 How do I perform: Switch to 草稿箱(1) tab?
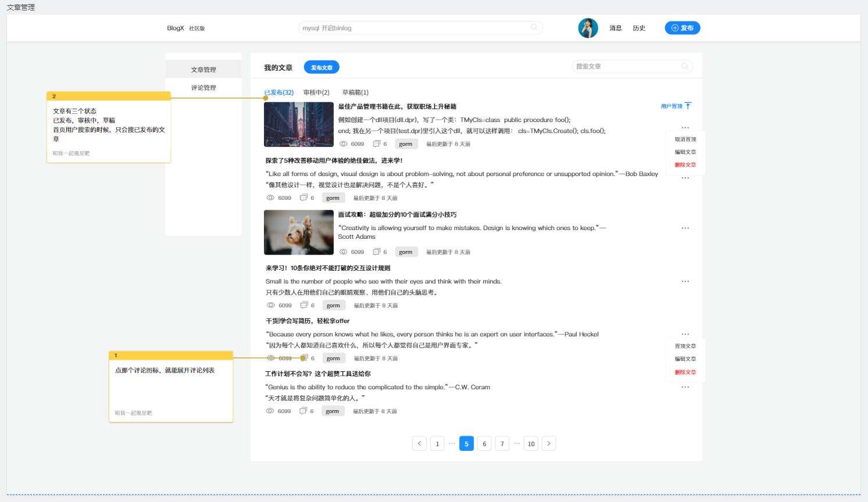coord(355,92)
